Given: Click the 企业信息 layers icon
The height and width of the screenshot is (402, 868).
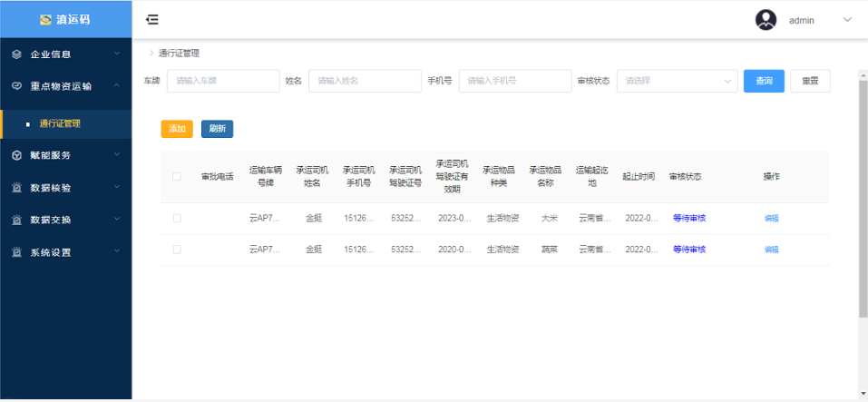Looking at the screenshot, I should pyautogui.click(x=16, y=54).
